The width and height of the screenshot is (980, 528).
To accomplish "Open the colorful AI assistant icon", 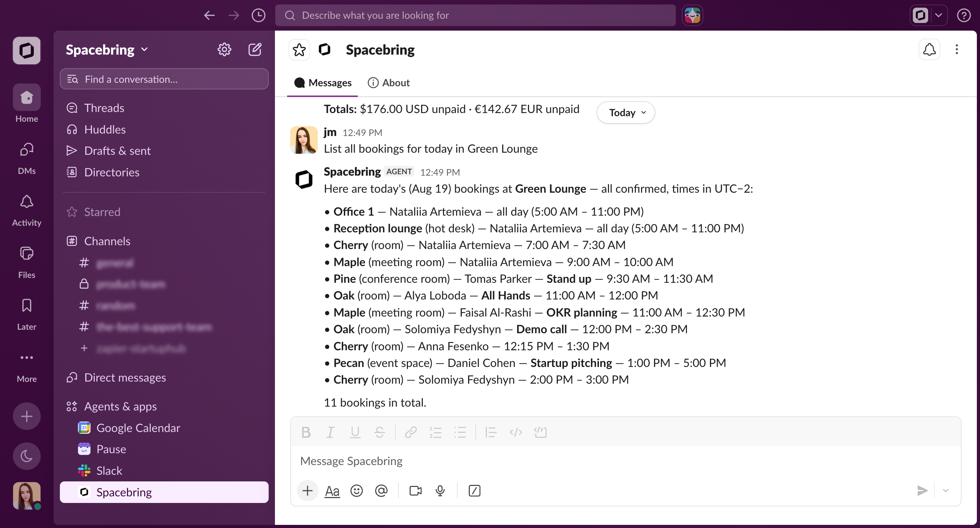I will click(693, 15).
